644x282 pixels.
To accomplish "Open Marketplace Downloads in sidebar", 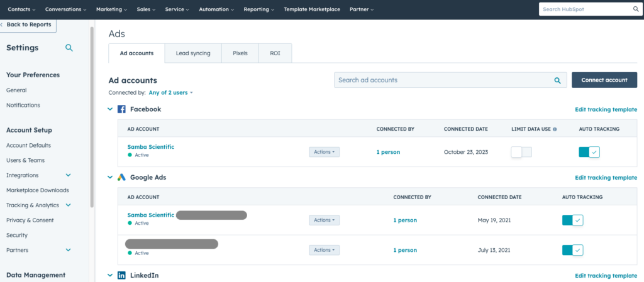I will click(x=37, y=190).
